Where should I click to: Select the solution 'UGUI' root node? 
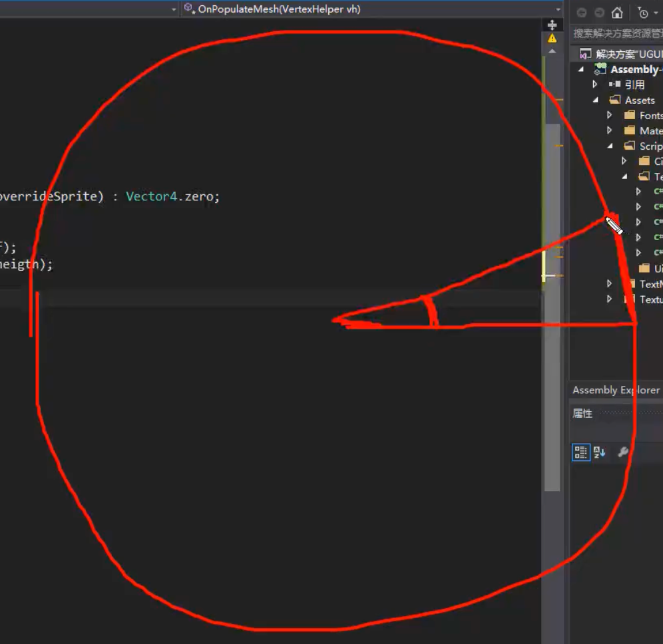(629, 54)
